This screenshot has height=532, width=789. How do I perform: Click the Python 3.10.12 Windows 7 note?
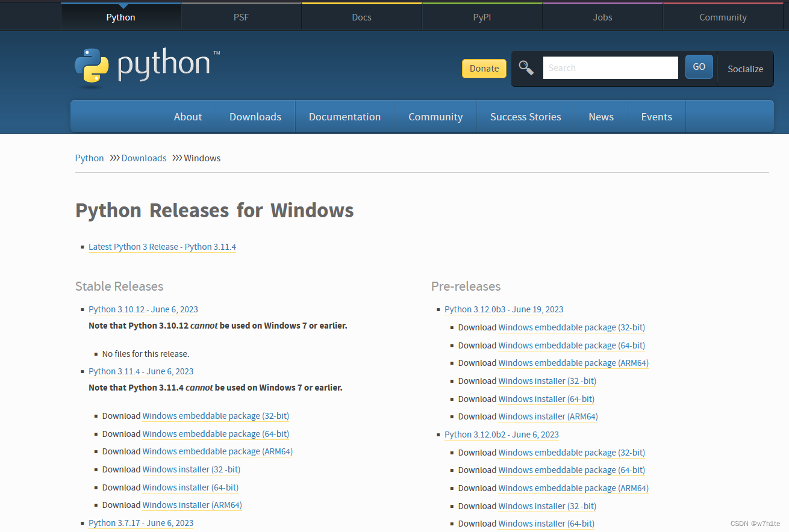pos(218,326)
